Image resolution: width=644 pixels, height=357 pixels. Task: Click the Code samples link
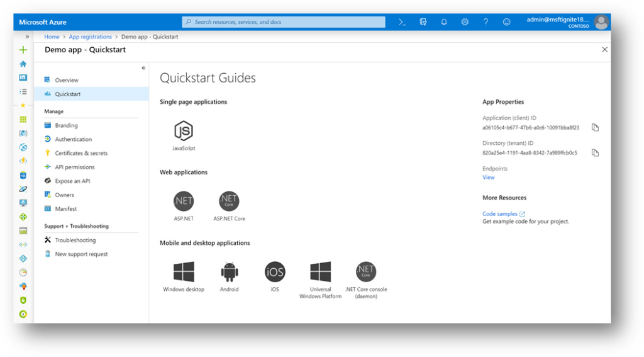click(500, 214)
